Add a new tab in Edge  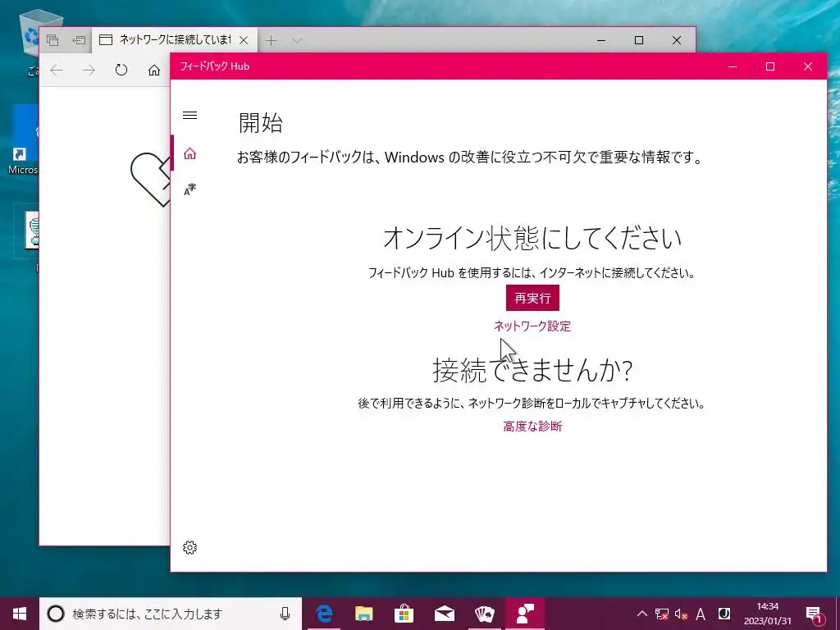coord(272,40)
